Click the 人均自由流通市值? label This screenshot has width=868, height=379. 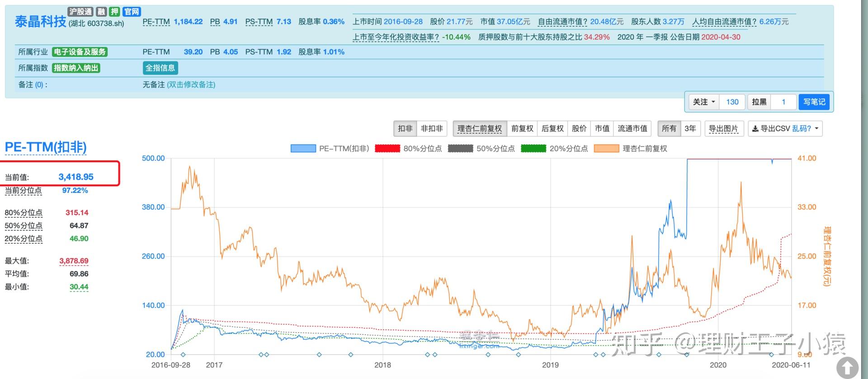coord(725,22)
